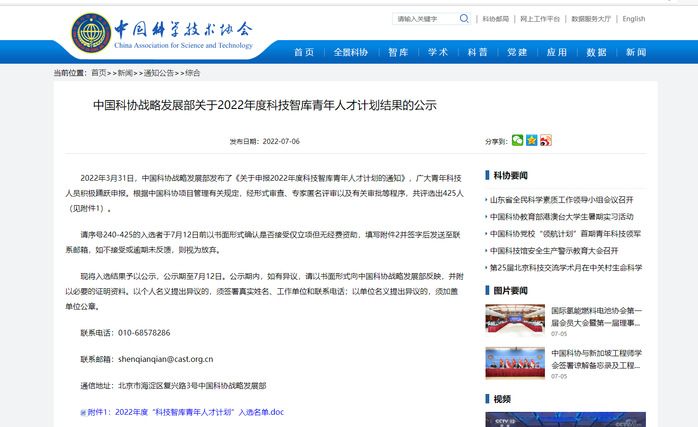The image size is (698, 427).
Task: Share the article to Weibo
Action: 546,140
